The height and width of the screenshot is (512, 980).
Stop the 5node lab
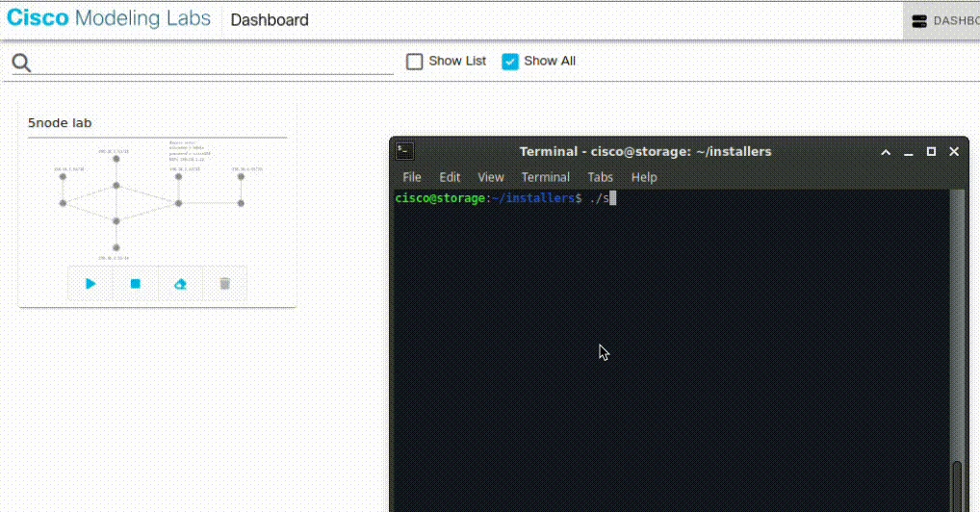click(x=135, y=284)
